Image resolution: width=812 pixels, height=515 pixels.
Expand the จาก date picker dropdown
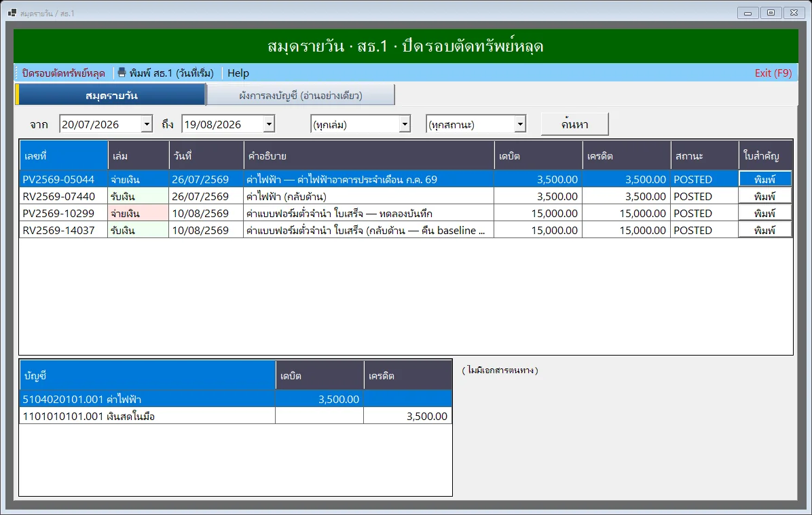pyautogui.click(x=147, y=124)
